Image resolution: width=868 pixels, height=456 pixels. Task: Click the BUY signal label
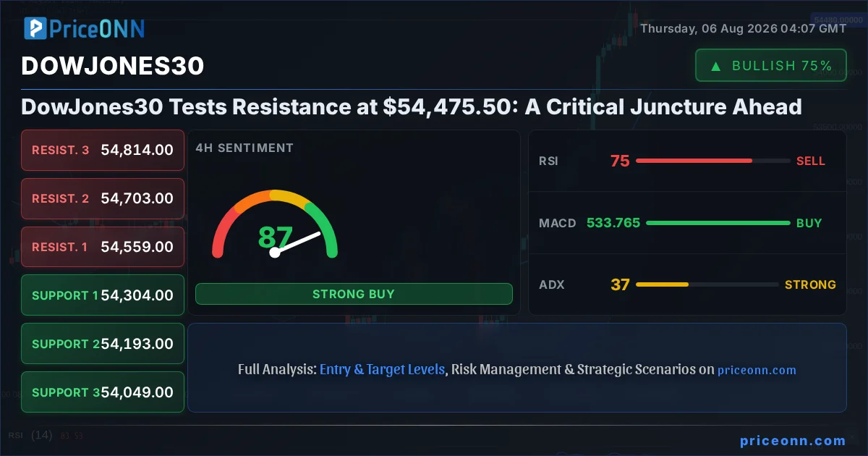click(x=809, y=223)
